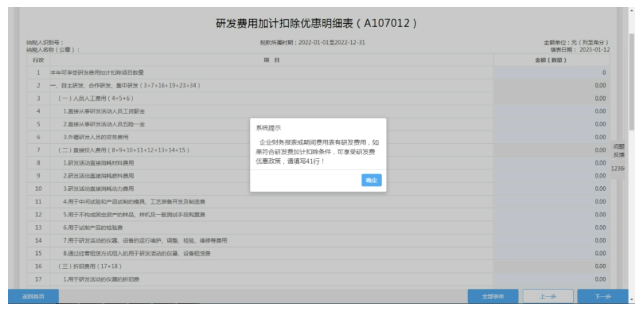Select amount field for row 12 样品样机

[551, 215]
